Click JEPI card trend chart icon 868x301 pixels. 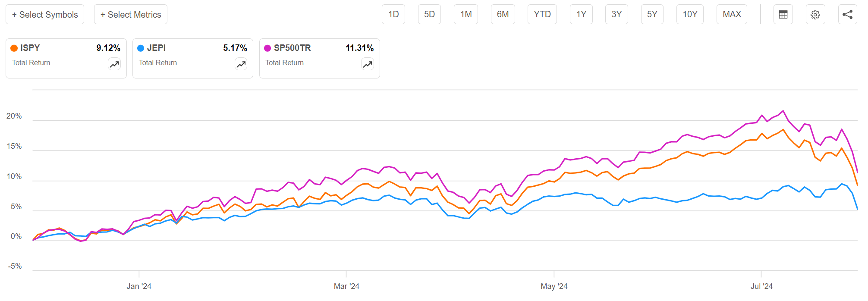click(241, 64)
